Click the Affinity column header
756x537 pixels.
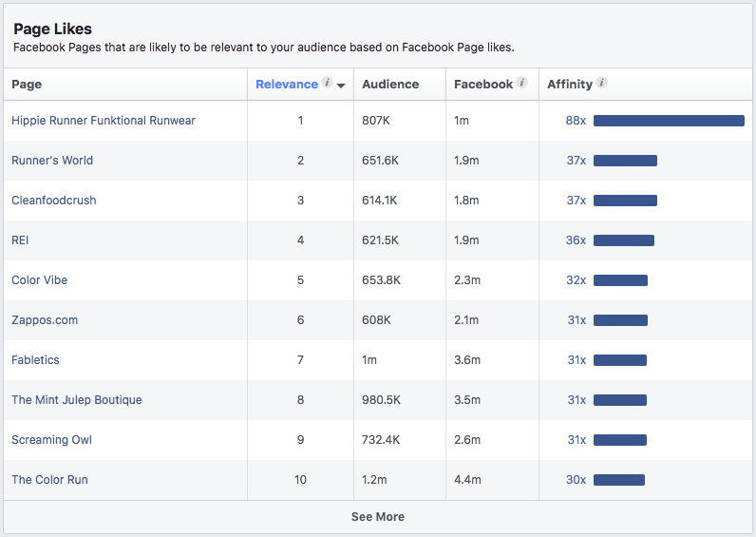[x=570, y=85]
